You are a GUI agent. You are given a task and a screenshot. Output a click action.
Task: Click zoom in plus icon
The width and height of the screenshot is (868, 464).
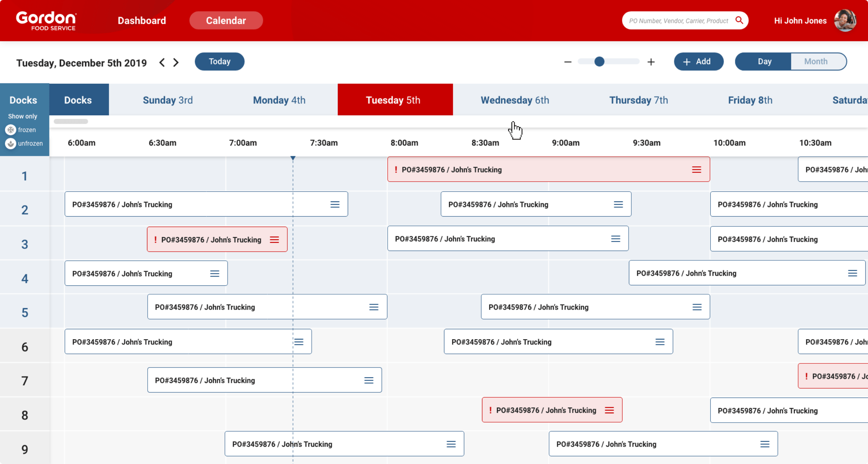pos(651,62)
